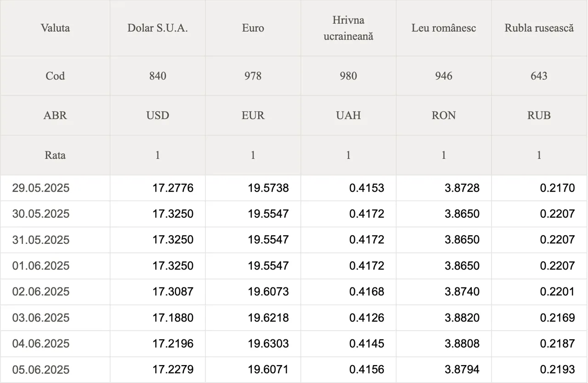Click RON rate 3.8740
This screenshot has width=588, height=383.
pos(462,292)
